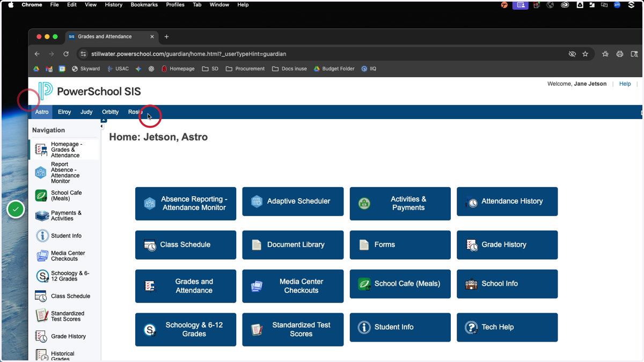The image size is (644, 362).
Task: Open the Forms tile
Action: (x=400, y=245)
